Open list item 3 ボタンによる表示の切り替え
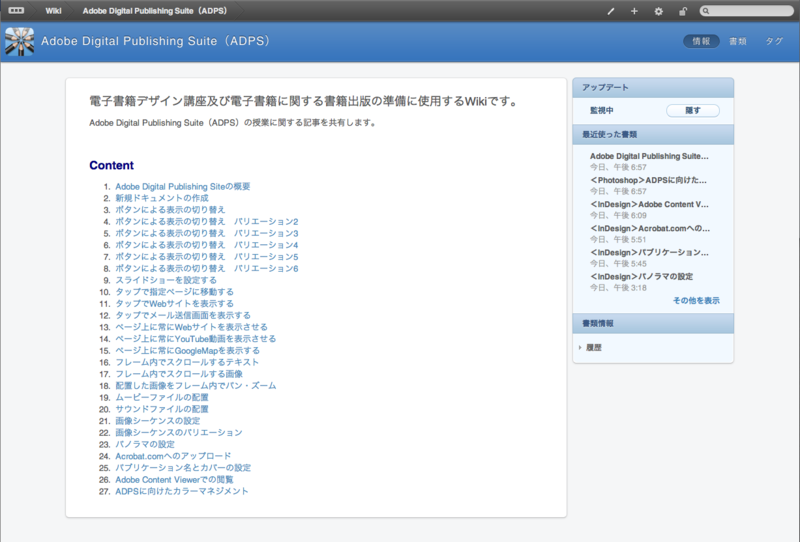Viewport: 800px width, 542px height. click(170, 210)
